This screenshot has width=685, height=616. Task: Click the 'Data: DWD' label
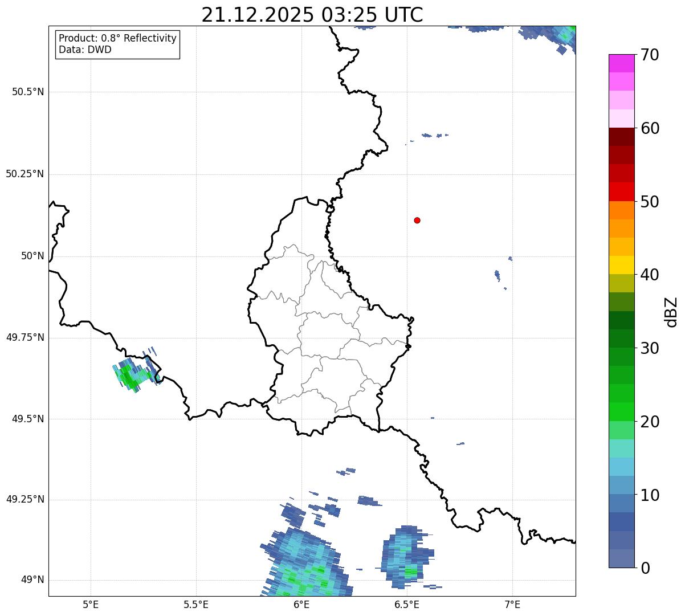(85, 50)
